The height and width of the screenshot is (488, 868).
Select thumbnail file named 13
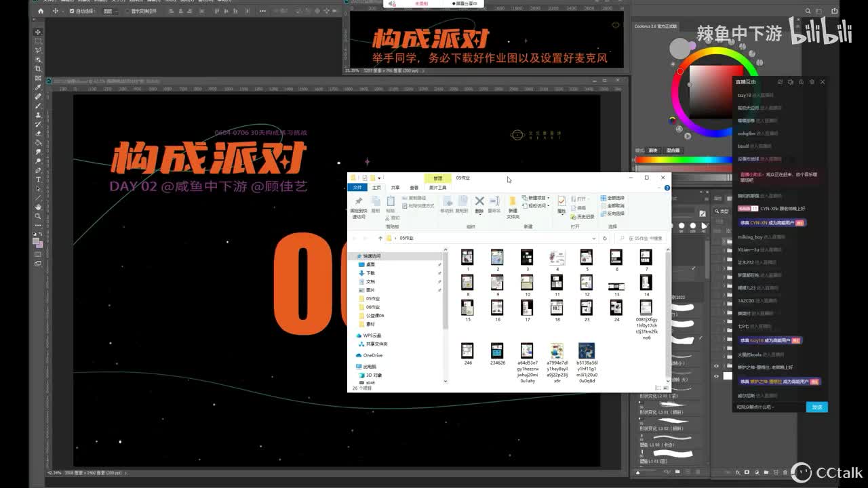616,285
